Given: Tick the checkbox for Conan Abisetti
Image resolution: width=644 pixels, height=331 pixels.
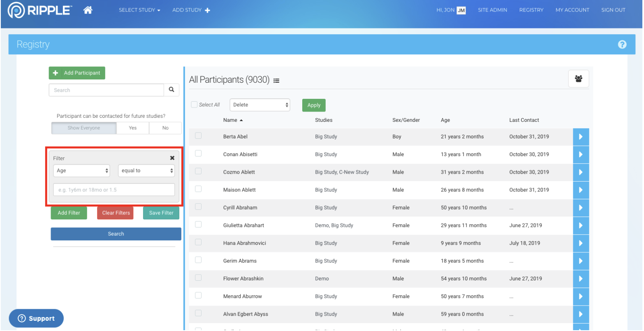Looking at the screenshot, I should click(x=198, y=154).
